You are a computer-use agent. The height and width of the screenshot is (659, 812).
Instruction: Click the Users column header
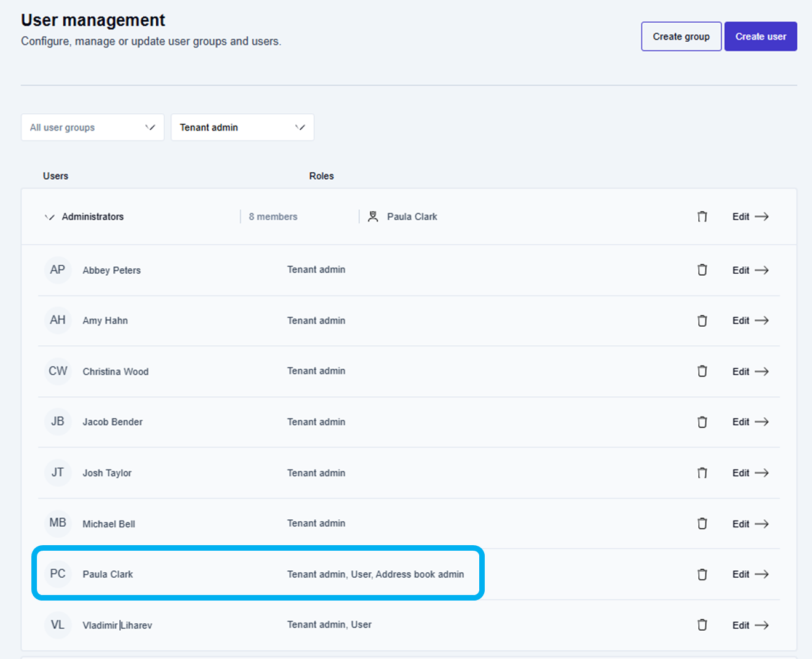click(55, 176)
